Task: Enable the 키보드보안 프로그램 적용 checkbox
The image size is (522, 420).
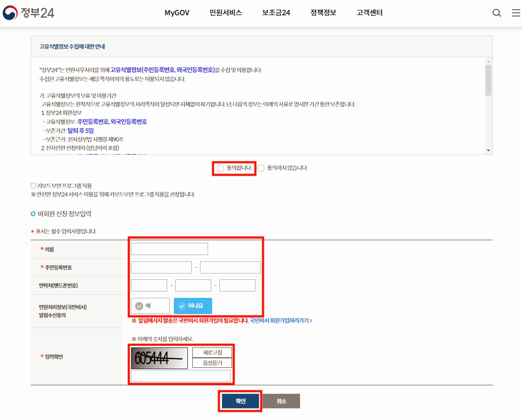Action: 32,185
